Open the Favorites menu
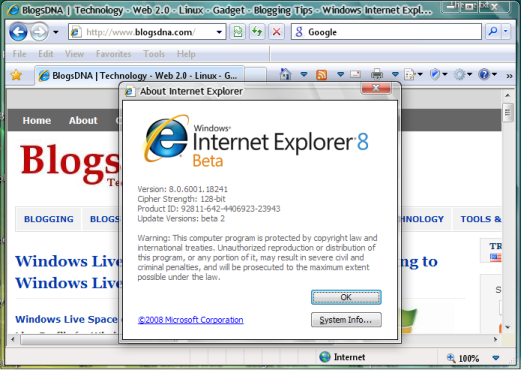The width and height of the screenshot is (521, 370). coord(113,54)
